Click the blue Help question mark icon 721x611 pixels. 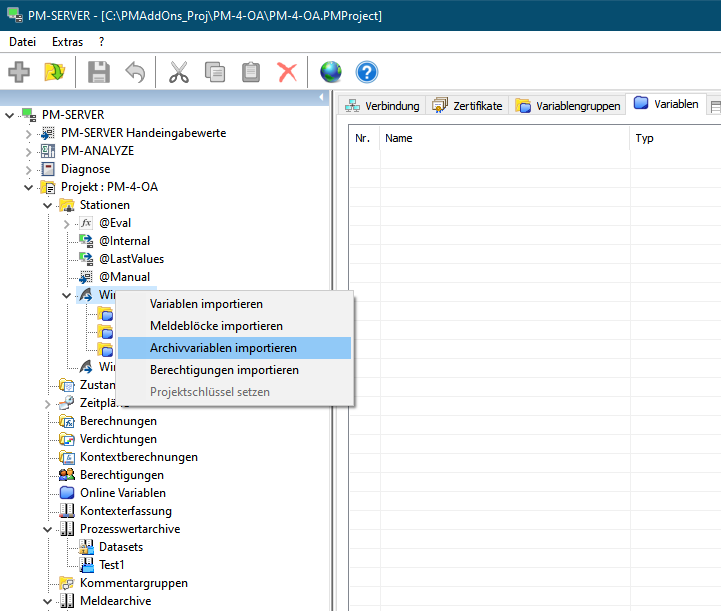[367, 72]
